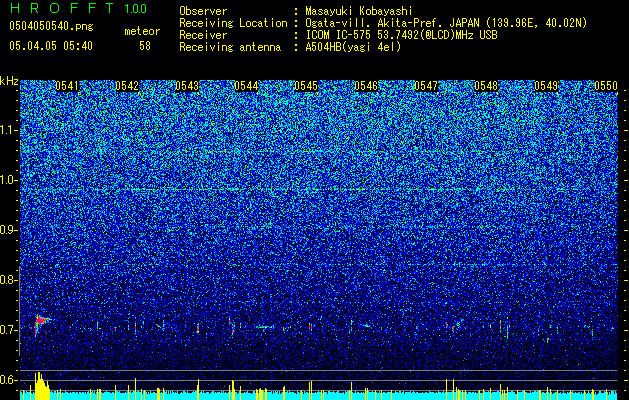
Task: Click the meteor label
Action: (x=142, y=31)
